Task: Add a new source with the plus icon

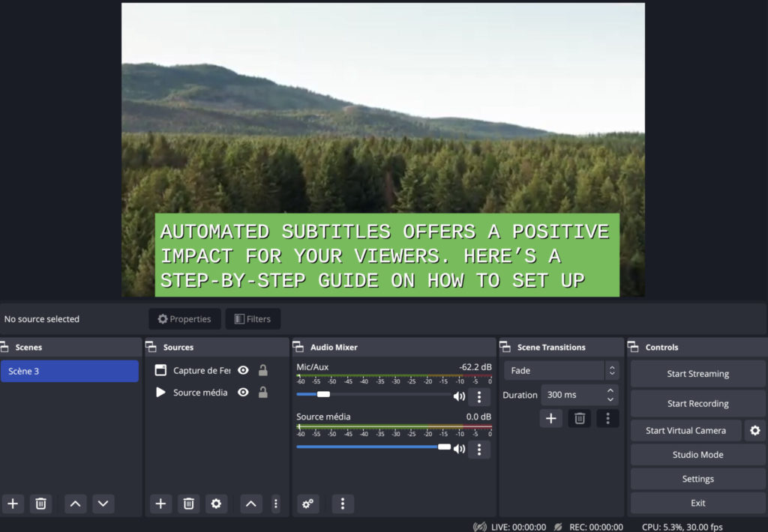Action: (x=160, y=504)
